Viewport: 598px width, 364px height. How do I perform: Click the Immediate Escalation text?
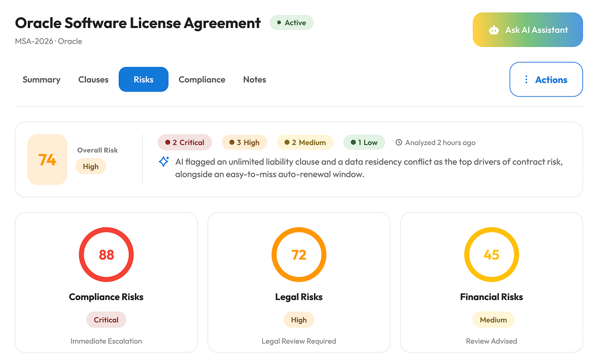click(106, 341)
